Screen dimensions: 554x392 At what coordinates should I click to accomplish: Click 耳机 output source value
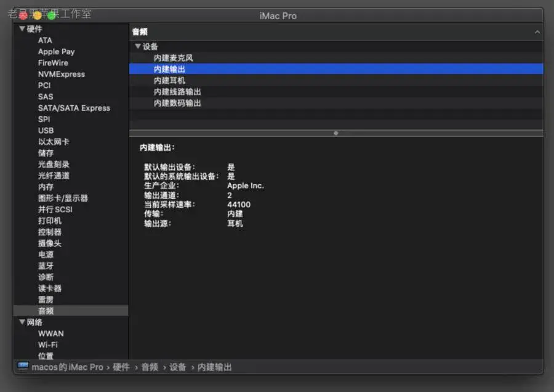tap(235, 223)
